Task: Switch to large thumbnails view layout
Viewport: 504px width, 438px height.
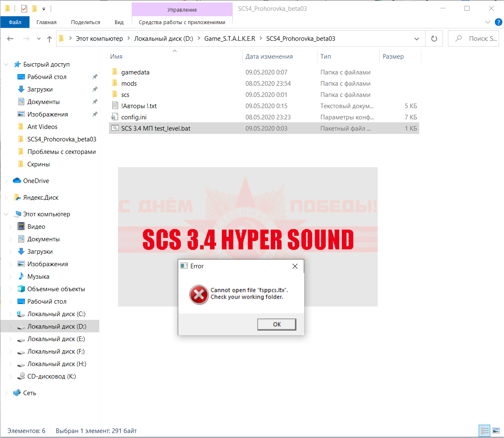Action: pos(496,431)
